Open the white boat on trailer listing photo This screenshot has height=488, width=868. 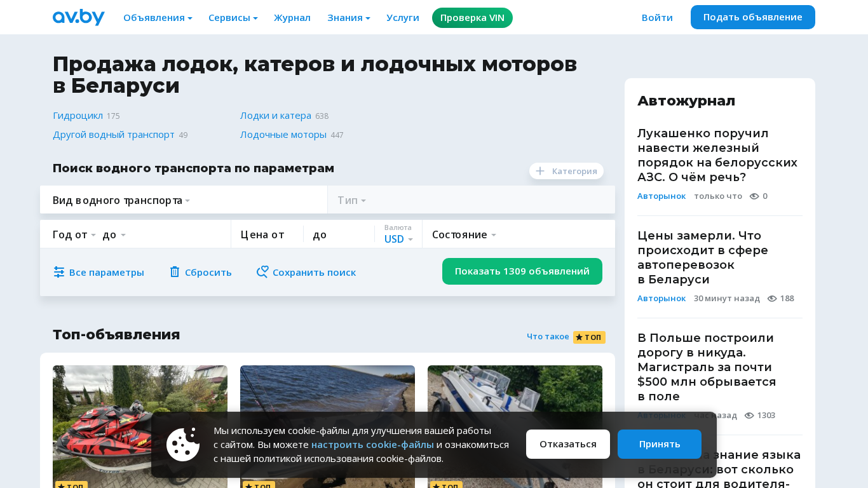pyautogui.click(x=515, y=426)
